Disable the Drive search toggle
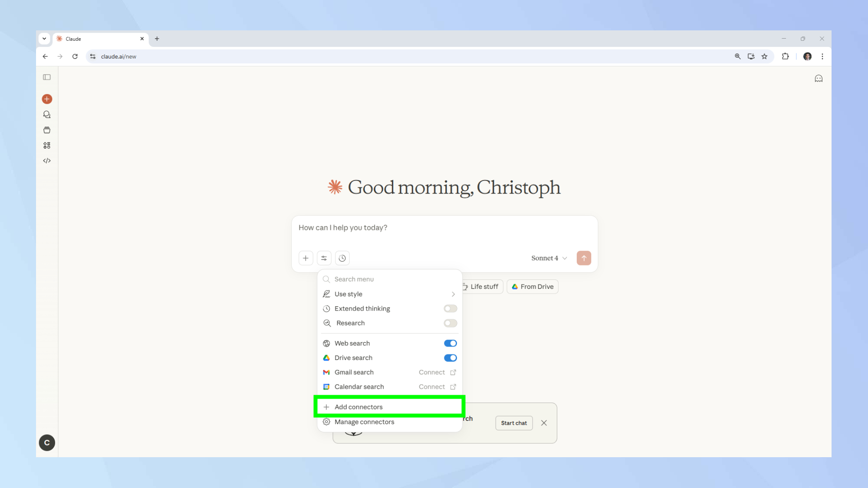The image size is (868, 488). [x=450, y=358]
